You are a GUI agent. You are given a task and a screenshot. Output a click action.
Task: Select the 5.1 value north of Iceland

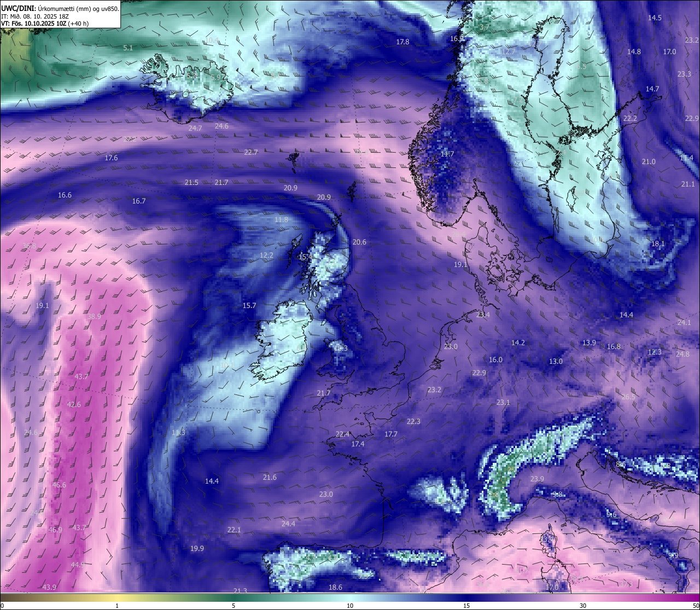tap(128, 48)
